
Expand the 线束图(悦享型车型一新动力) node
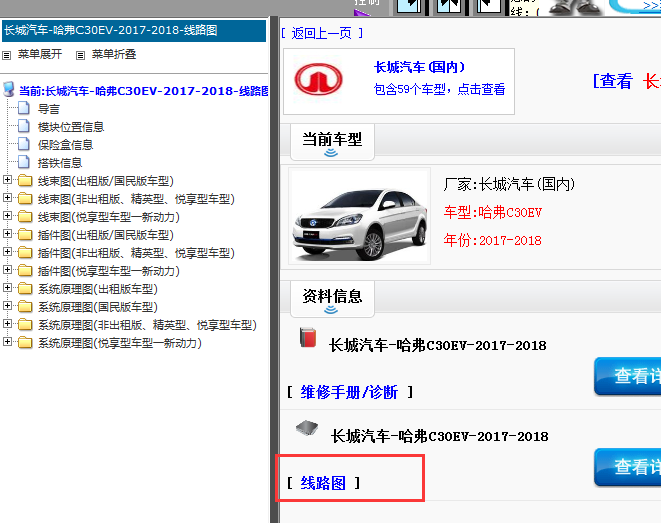pos(7,215)
